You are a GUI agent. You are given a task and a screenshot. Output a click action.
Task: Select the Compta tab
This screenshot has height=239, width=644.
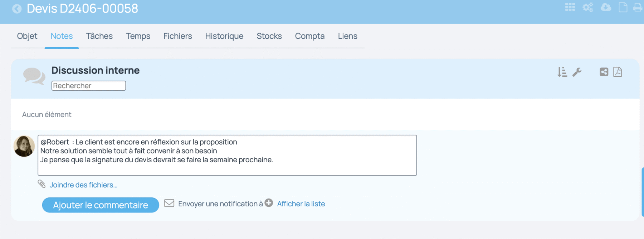pyautogui.click(x=310, y=36)
